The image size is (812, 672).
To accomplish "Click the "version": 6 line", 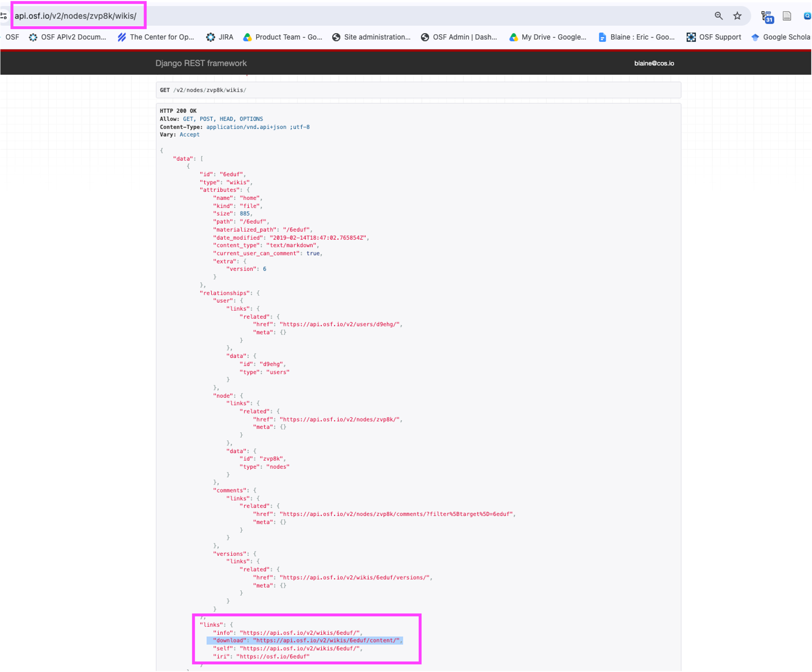I will coord(246,269).
